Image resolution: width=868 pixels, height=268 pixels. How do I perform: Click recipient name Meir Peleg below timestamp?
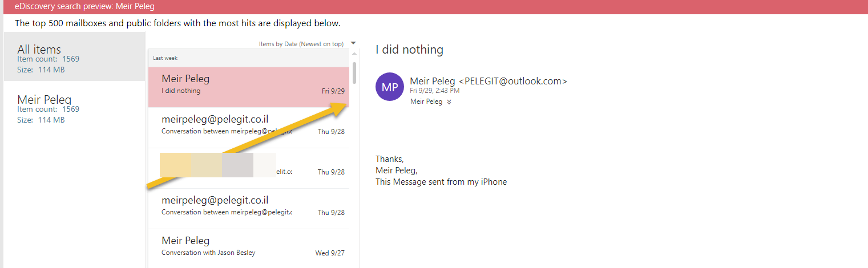[426, 101]
